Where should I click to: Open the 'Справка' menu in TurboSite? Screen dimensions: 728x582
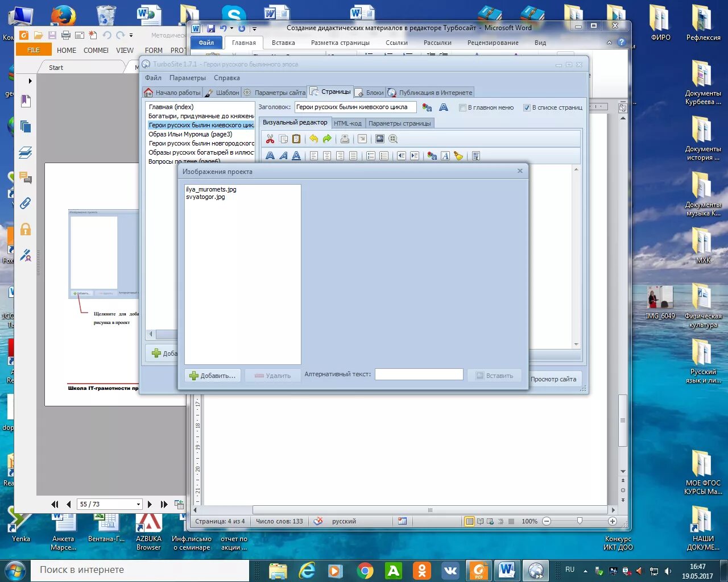tap(227, 78)
